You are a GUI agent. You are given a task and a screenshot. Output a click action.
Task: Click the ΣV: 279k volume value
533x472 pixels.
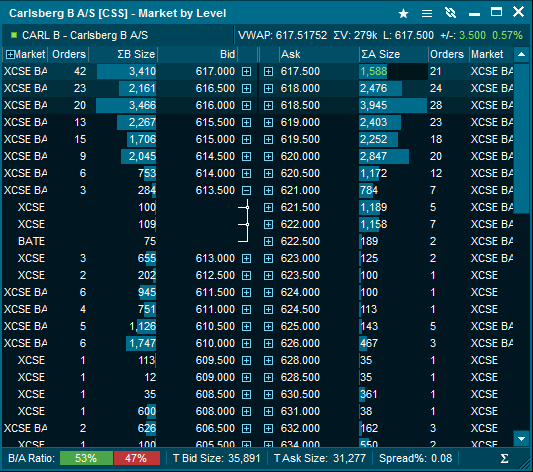(x=355, y=35)
